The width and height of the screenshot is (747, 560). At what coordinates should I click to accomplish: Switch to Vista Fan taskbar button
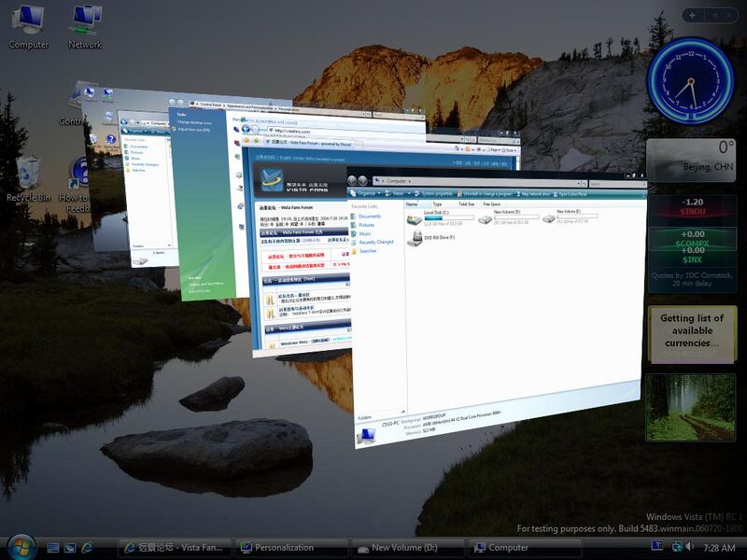pyautogui.click(x=175, y=548)
